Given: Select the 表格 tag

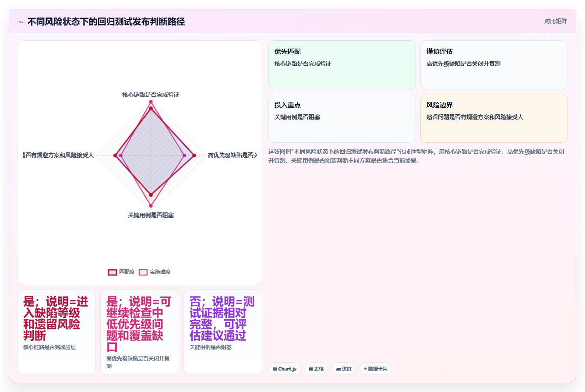Looking at the screenshot, I should (x=316, y=369).
